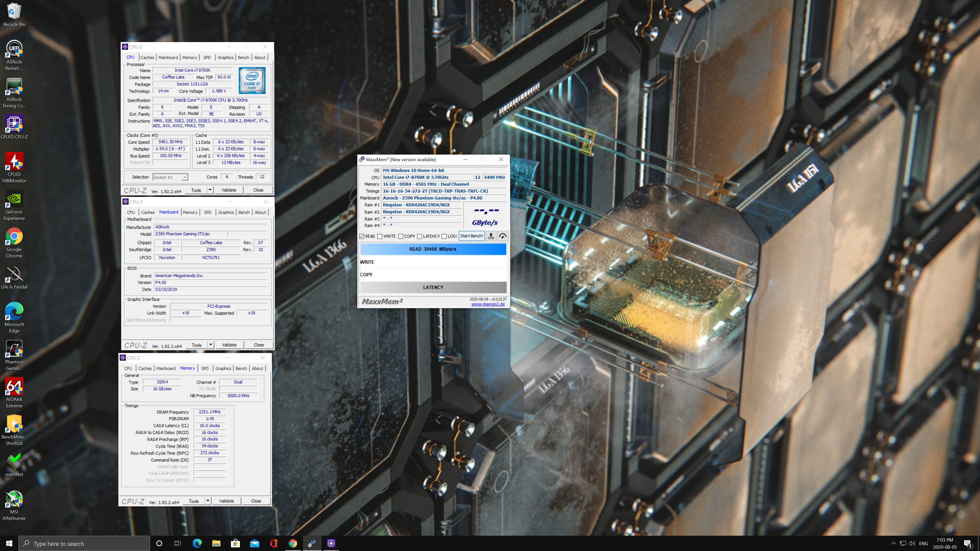980x551 pixels.
Task: Open About tab in Mainboard CPU-Z window
Action: (260, 212)
